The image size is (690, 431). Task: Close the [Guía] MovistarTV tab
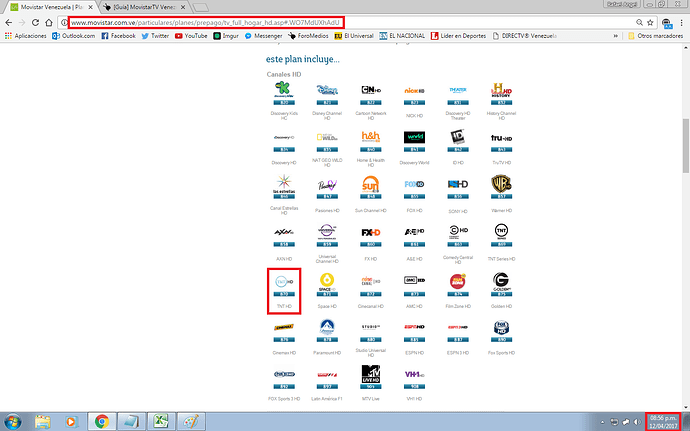point(183,7)
